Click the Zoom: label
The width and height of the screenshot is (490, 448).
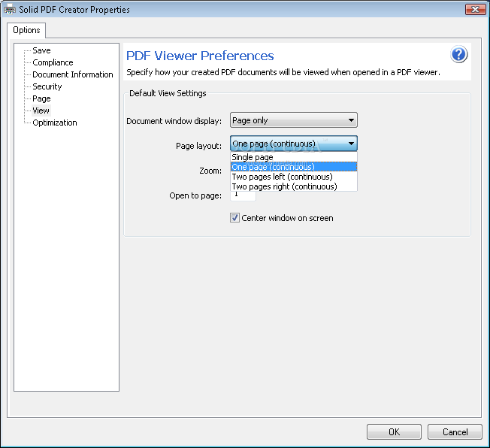[x=210, y=171]
